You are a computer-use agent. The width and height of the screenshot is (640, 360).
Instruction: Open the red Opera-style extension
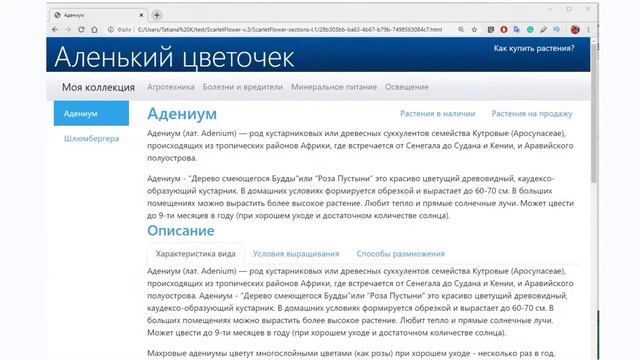(504, 29)
